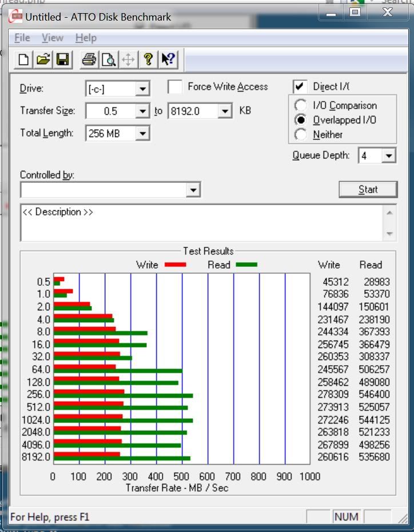Click the red Write legend swatch
This screenshot has height=532, width=414.
click(175, 265)
